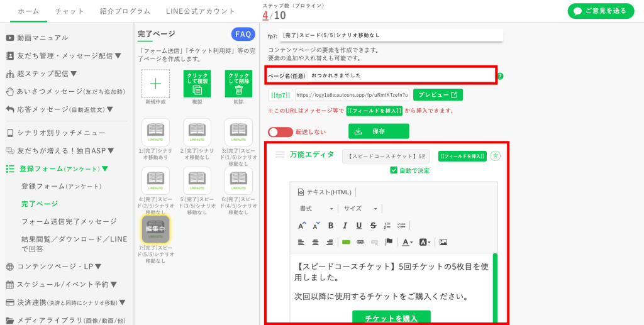This screenshot has height=325, width=644.
Task: Open あいさつメッセージ(友だち追加時) in sidebar
Action: [x=65, y=92]
